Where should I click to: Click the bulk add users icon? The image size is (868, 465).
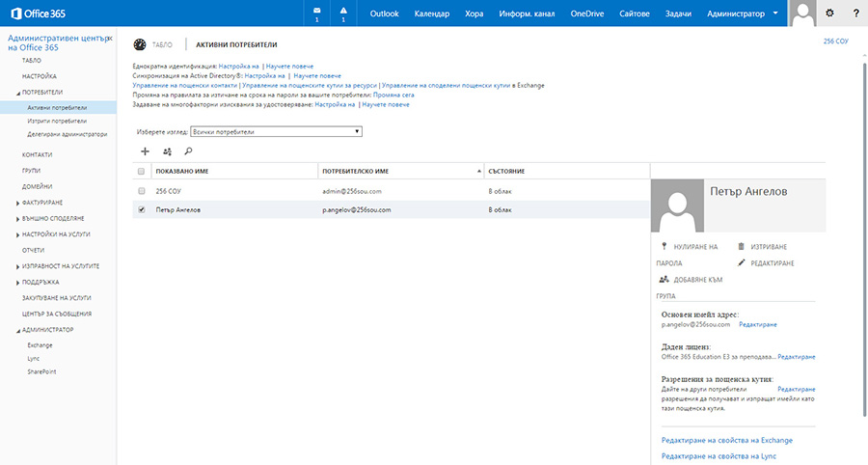(167, 151)
